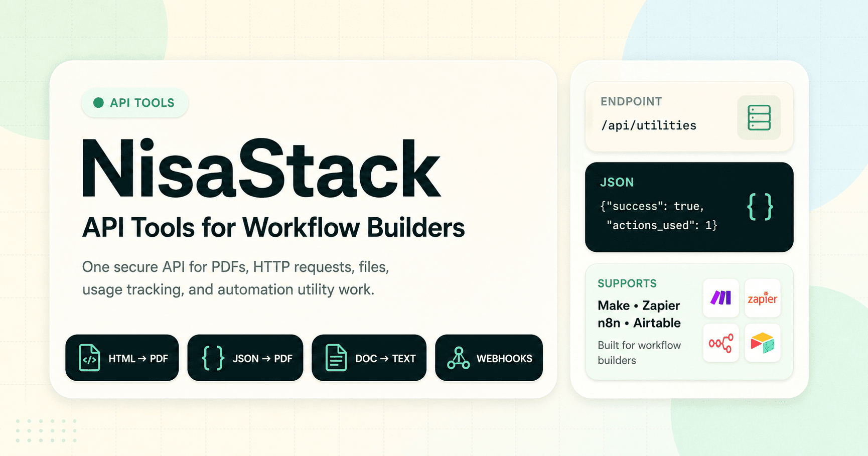Click the Make logo tile
This screenshot has width=868, height=456.
pyautogui.click(x=721, y=298)
